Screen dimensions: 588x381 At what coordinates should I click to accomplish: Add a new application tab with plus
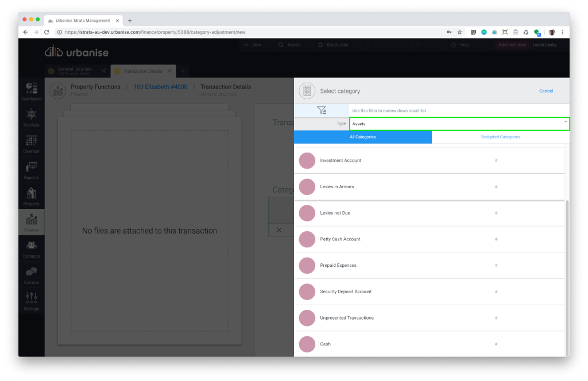click(x=183, y=71)
